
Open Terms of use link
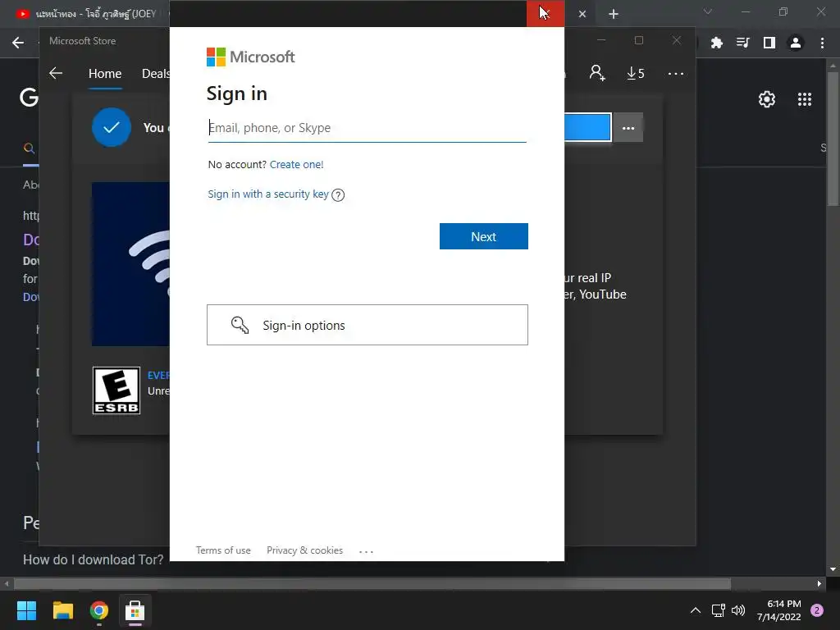pyautogui.click(x=223, y=550)
